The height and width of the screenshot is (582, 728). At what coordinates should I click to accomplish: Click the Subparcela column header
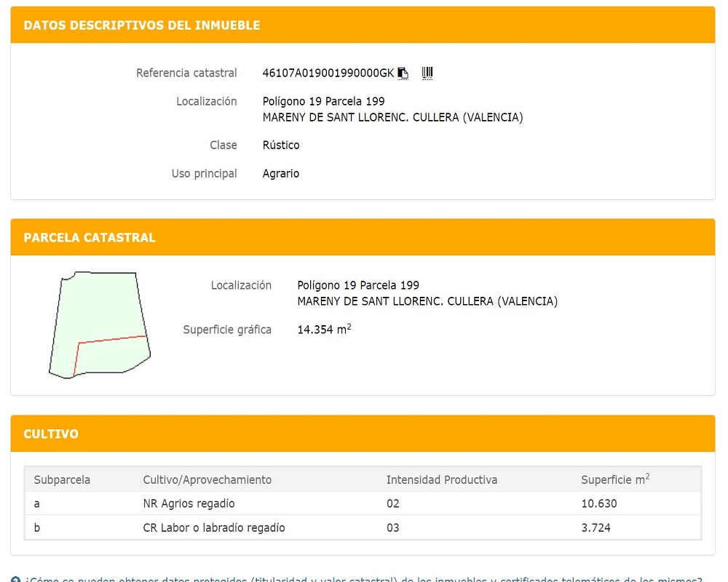62,480
